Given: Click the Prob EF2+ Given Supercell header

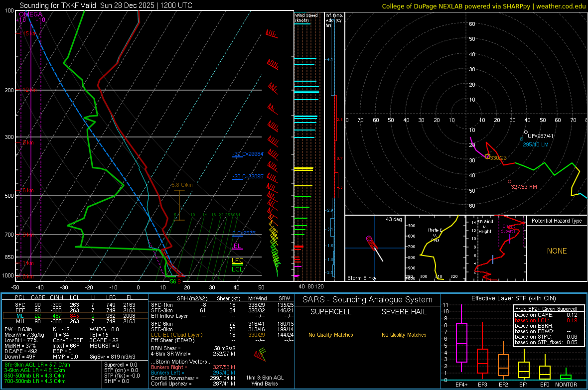Looking at the screenshot, I should click(546, 309).
